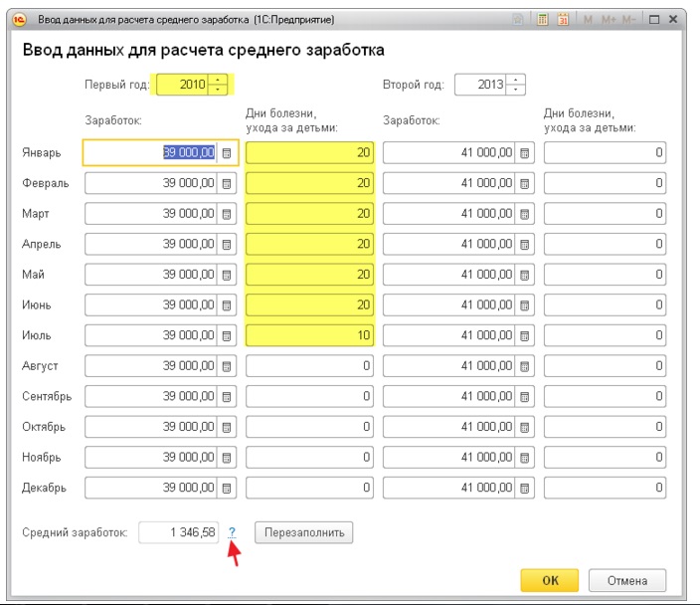Open calculator for November first-year earnings

227,457
